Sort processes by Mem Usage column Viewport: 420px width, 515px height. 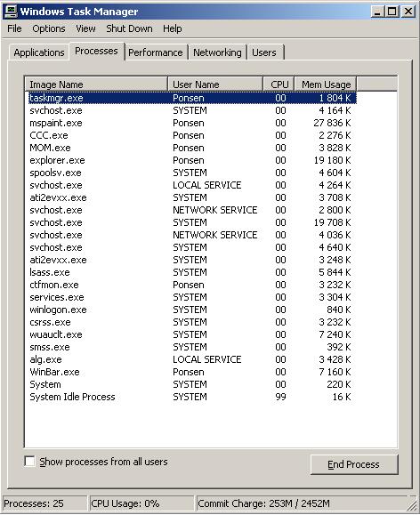[x=326, y=84]
